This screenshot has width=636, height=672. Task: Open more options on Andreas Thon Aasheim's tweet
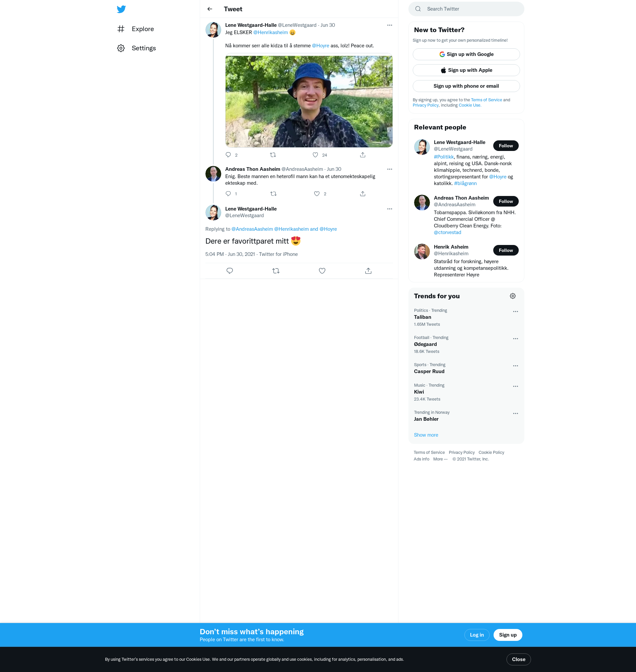(390, 169)
